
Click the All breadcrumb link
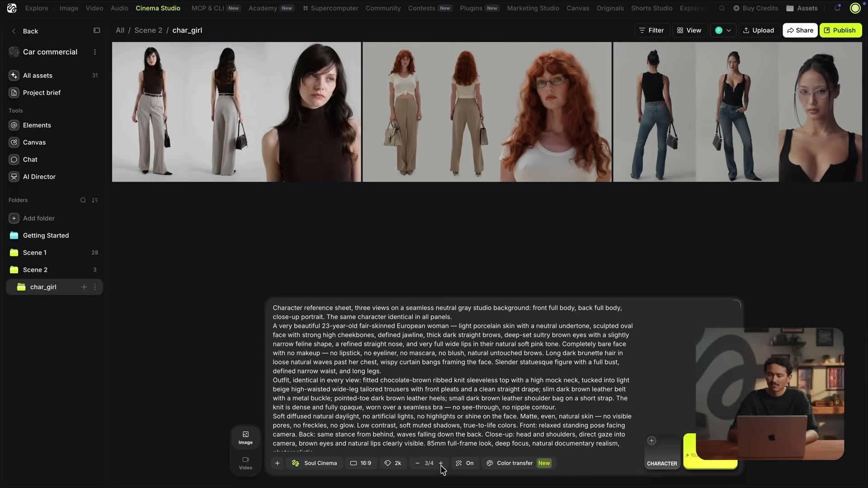[120, 30]
